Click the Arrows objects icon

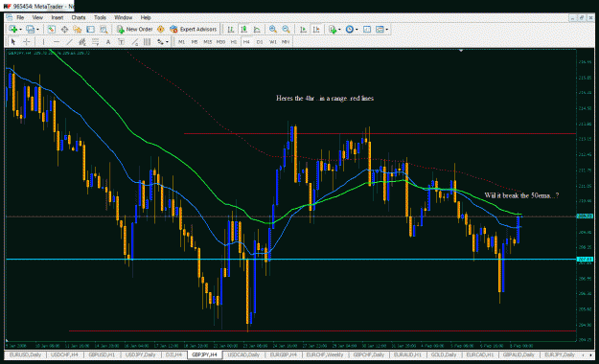coord(160,42)
